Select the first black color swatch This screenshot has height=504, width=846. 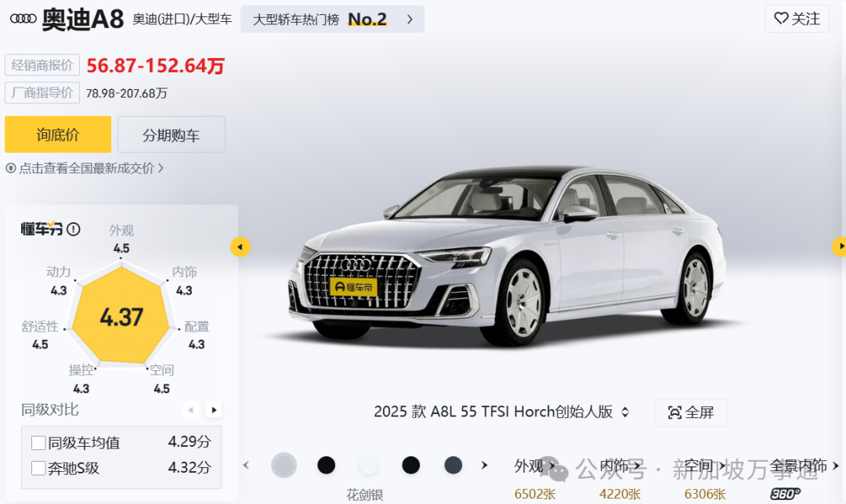click(326, 465)
